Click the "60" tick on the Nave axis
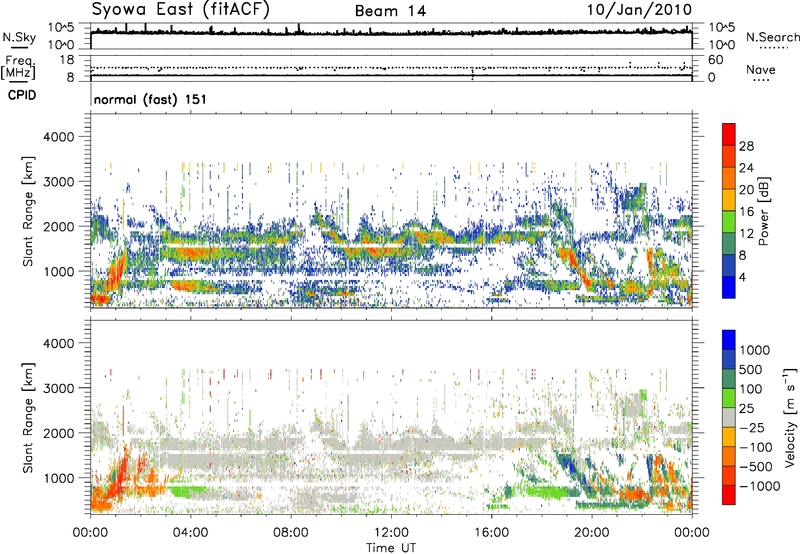The image size is (800, 554). [715, 60]
